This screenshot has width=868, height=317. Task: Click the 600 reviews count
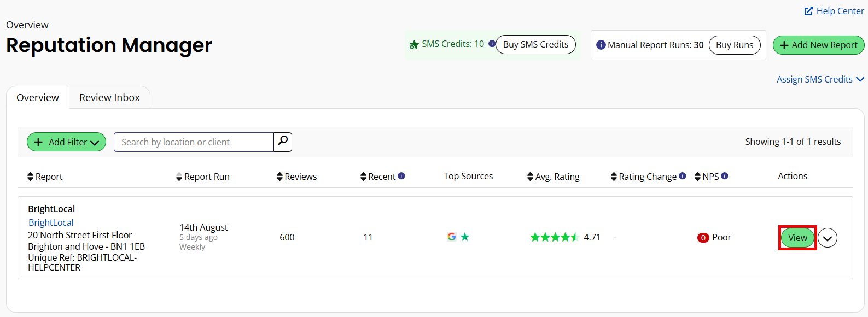(287, 237)
